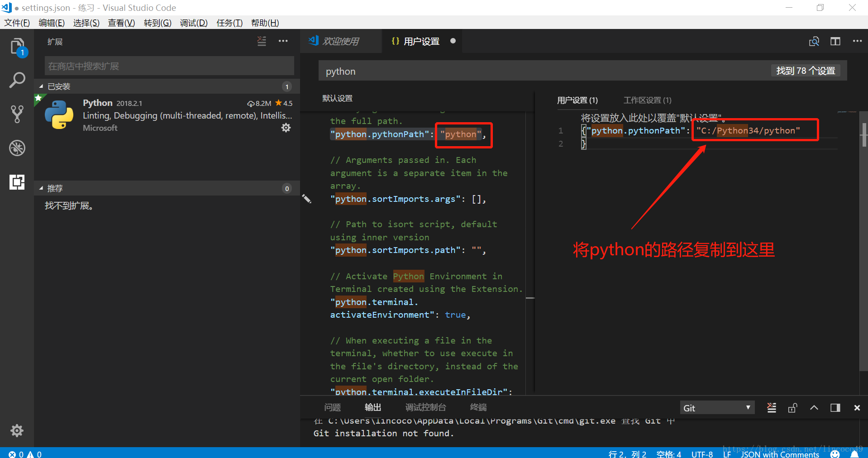
Task: Select the 用户设置 (1) settings tab
Action: 577,100
